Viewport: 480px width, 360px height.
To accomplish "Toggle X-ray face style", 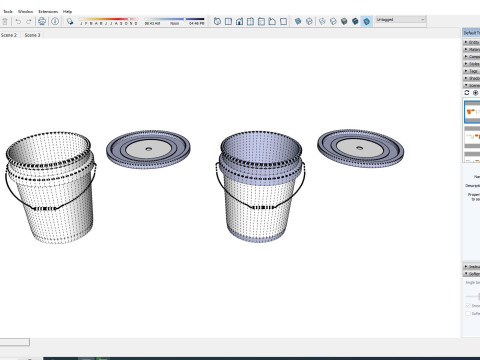I will pos(298,22).
